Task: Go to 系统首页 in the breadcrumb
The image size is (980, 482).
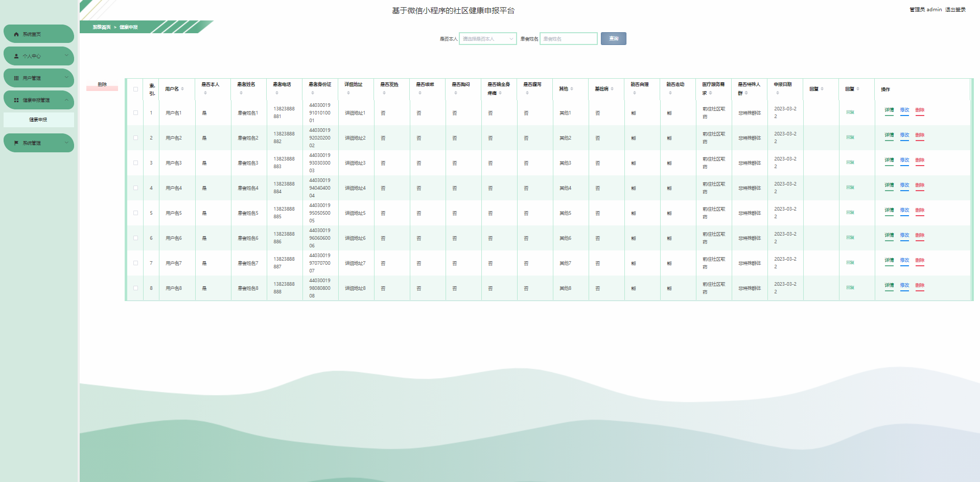Action: (x=101, y=27)
